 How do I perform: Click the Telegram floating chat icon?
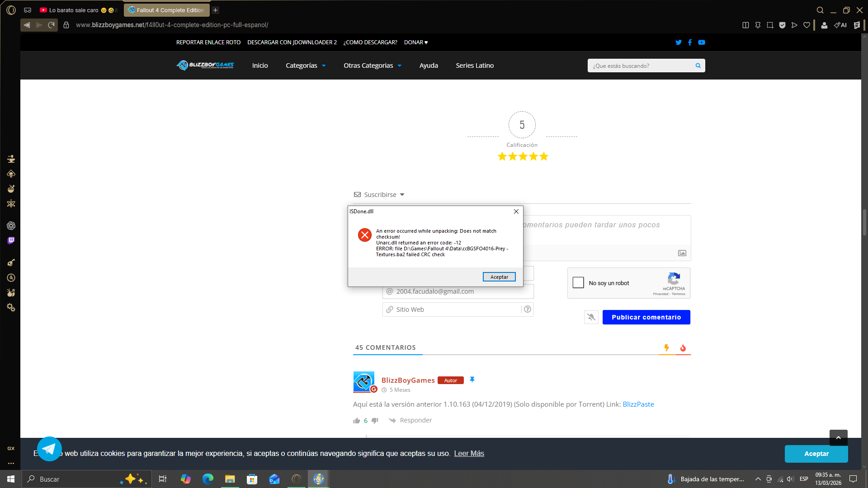pyautogui.click(x=49, y=449)
